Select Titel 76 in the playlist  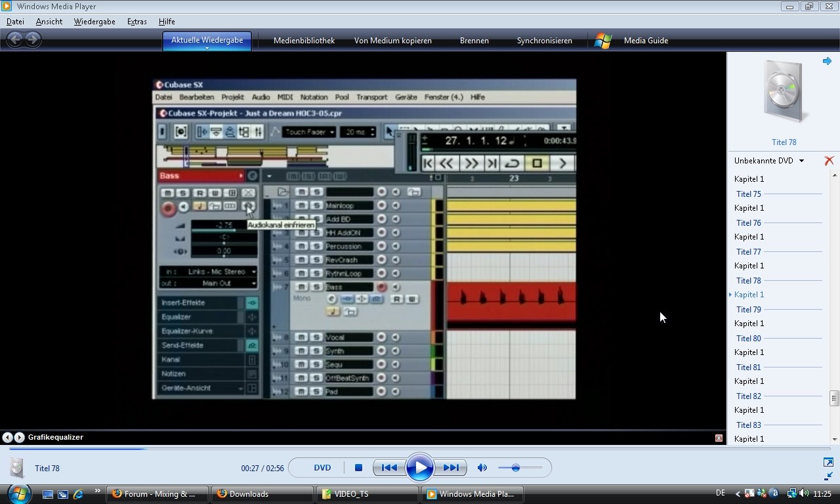coord(749,223)
